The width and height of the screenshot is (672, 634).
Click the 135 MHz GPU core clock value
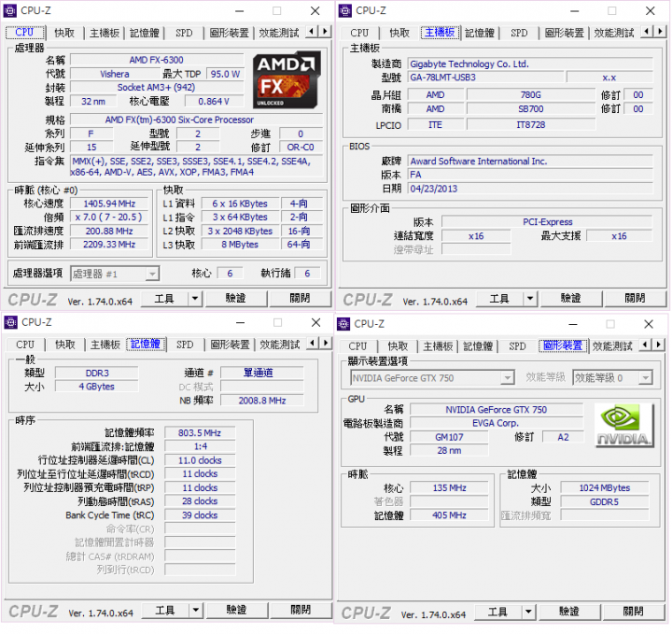tap(449, 487)
